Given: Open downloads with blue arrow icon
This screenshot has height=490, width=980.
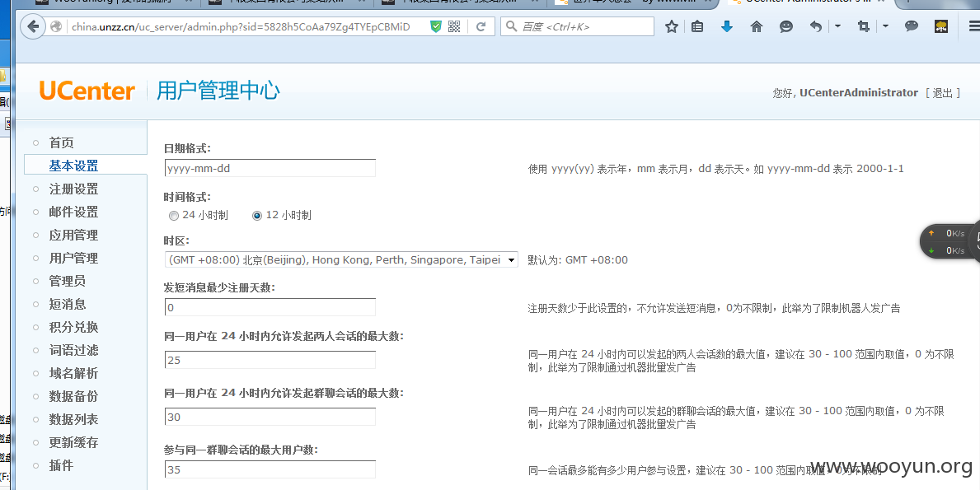Looking at the screenshot, I should [x=726, y=26].
